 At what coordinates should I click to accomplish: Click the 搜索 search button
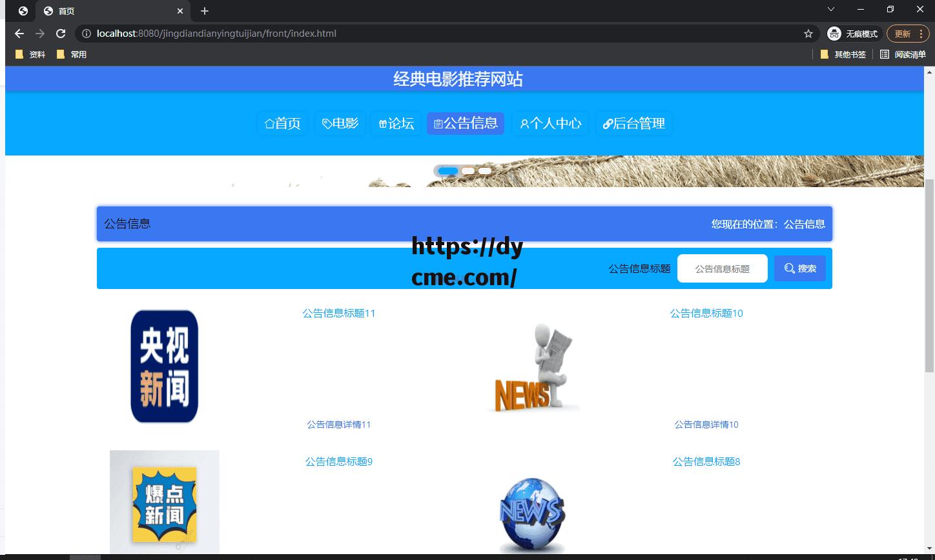click(799, 268)
